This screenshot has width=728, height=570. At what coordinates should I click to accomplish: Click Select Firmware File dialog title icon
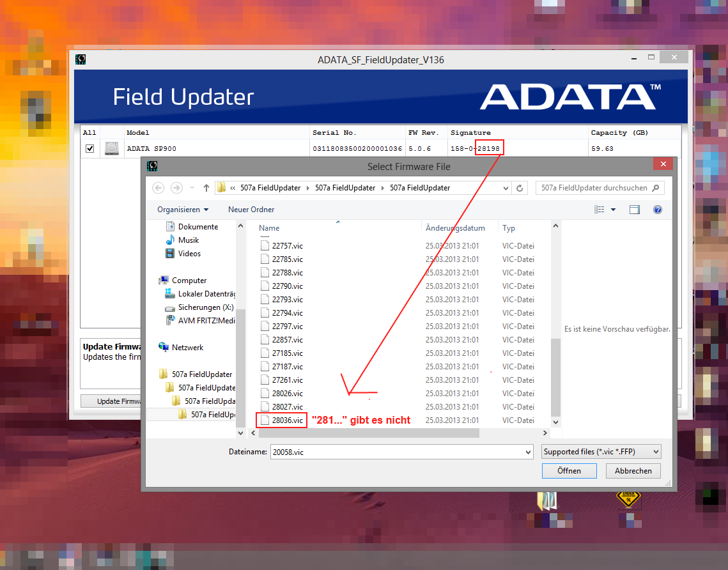coord(152,166)
